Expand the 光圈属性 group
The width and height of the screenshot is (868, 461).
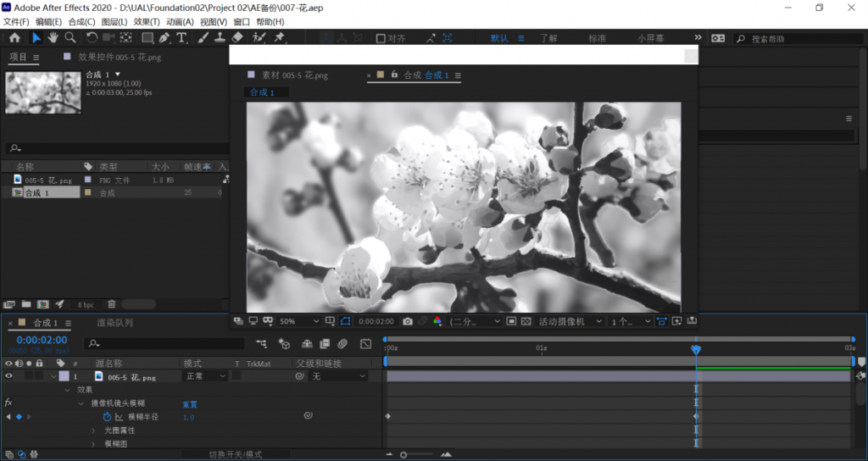click(x=93, y=430)
